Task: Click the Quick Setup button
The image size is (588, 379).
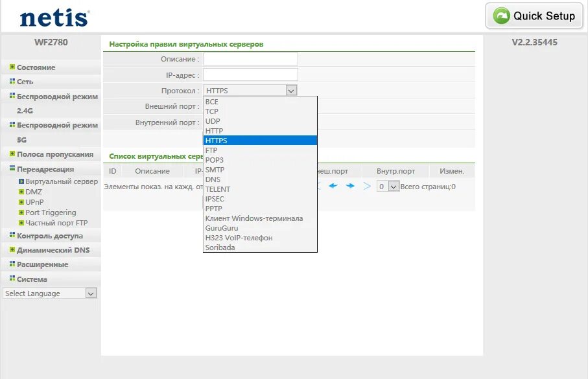Action: (534, 16)
